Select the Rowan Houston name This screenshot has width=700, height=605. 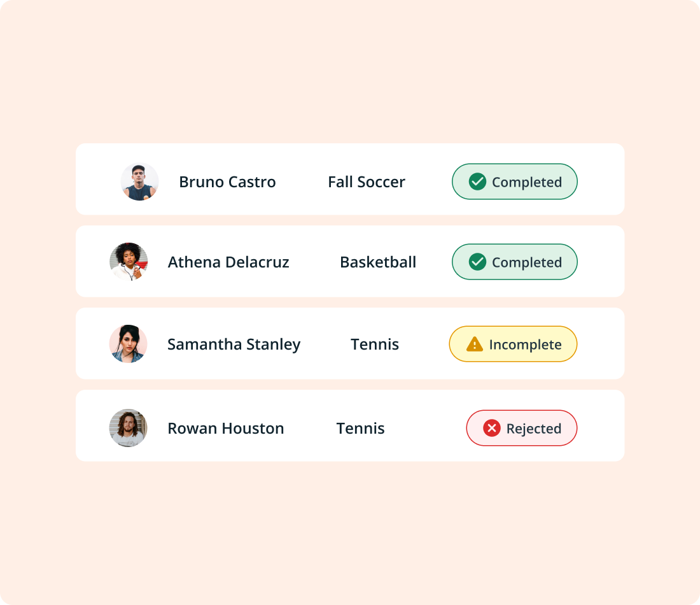[226, 429]
